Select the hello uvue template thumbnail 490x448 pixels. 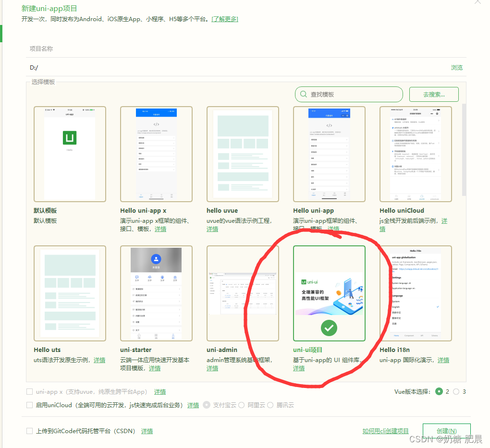click(243, 154)
